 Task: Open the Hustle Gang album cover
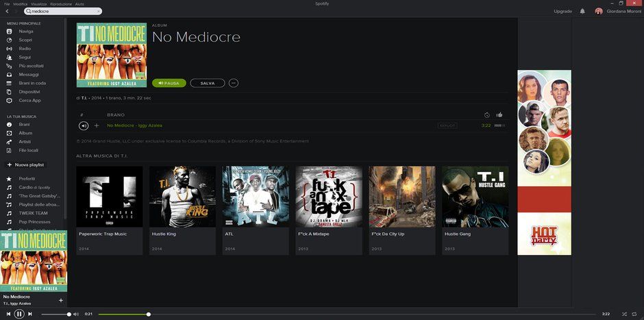pyautogui.click(x=475, y=197)
